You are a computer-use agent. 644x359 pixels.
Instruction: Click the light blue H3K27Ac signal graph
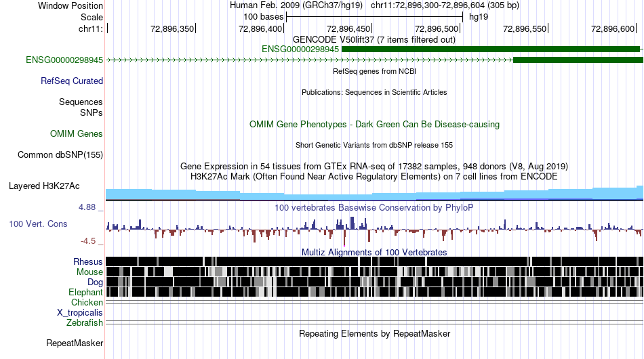[x=375, y=195]
